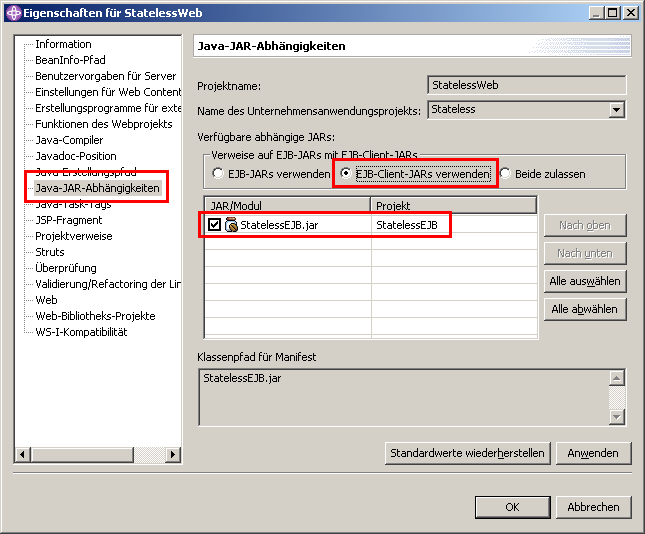Click the StatelessEJB.jar jar icon
Viewport: 645px width, 534px height.
click(231, 225)
